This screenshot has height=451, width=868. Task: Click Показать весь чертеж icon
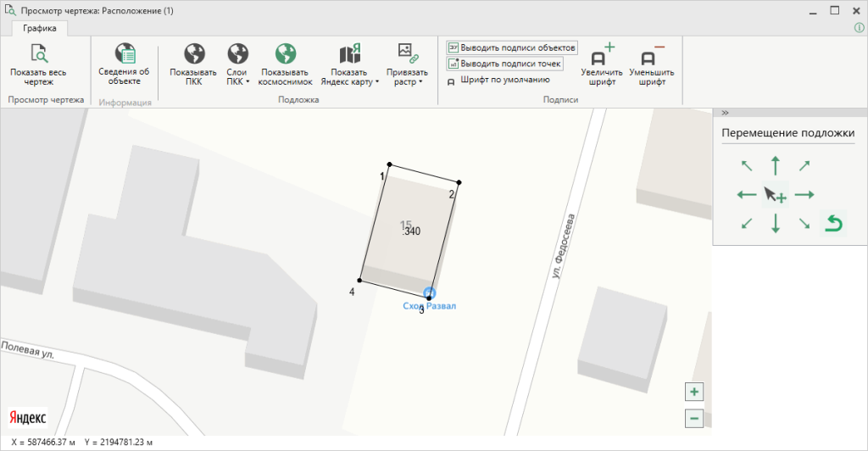click(39, 54)
